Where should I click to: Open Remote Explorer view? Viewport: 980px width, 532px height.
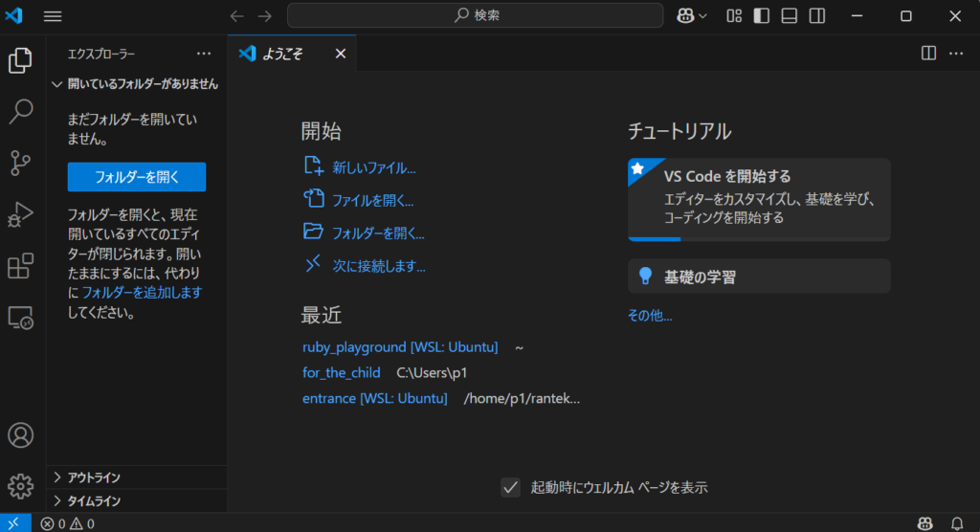21,318
